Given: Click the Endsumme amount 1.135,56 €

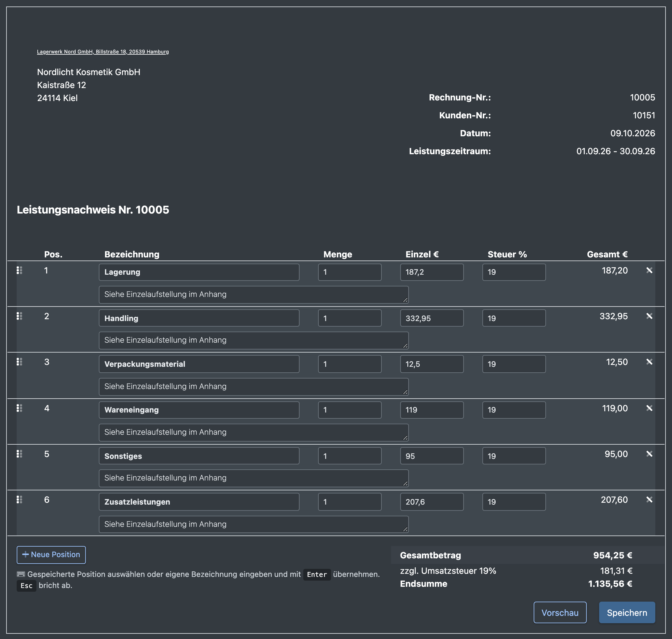Looking at the screenshot, I should (610, 584).
